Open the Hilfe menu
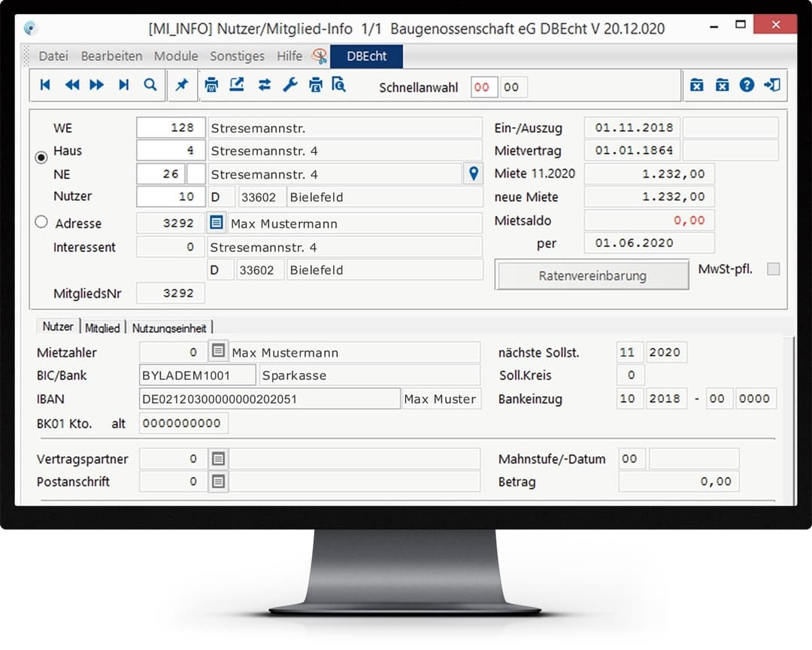 click(289, 56)
